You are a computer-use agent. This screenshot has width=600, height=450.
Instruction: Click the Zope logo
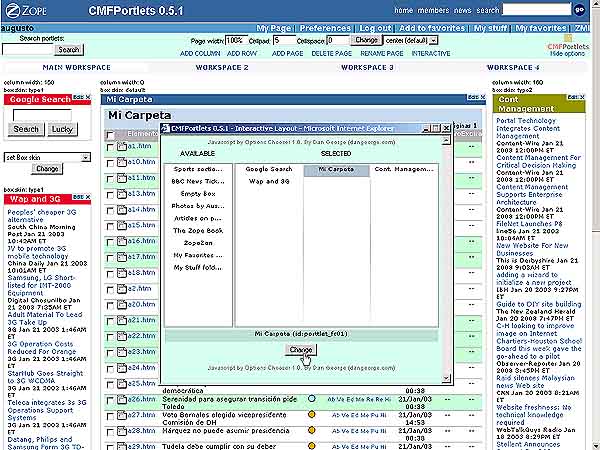point(26,10)
